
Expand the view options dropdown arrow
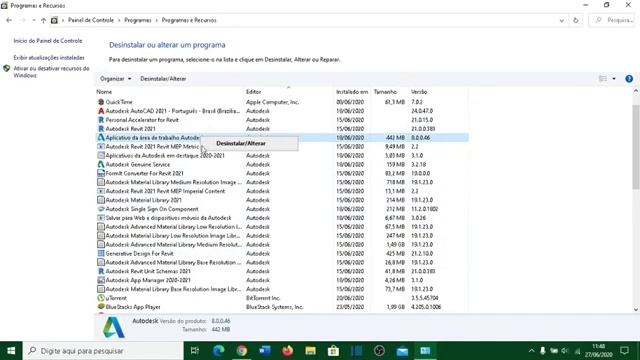click(x=614, y=79)
